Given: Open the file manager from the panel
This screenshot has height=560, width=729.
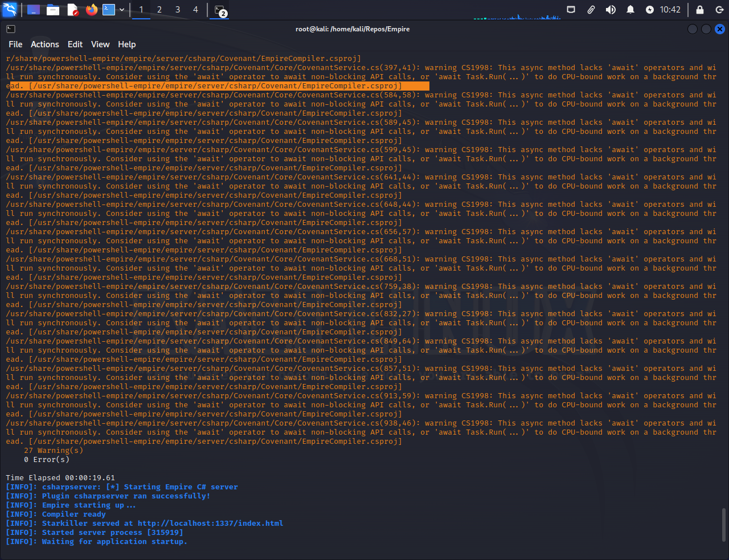Looking at the screenshot, I should [x=53, y=10].
